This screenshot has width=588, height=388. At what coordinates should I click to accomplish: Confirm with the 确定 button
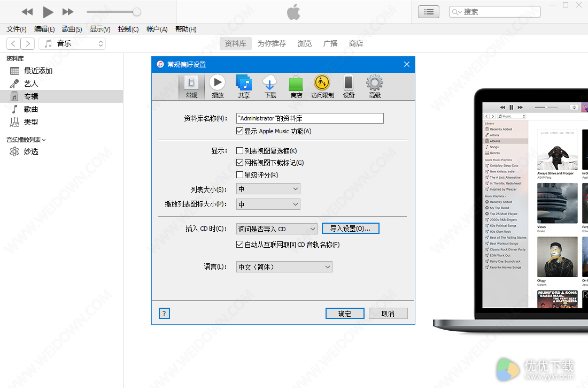tap(345, 314)
